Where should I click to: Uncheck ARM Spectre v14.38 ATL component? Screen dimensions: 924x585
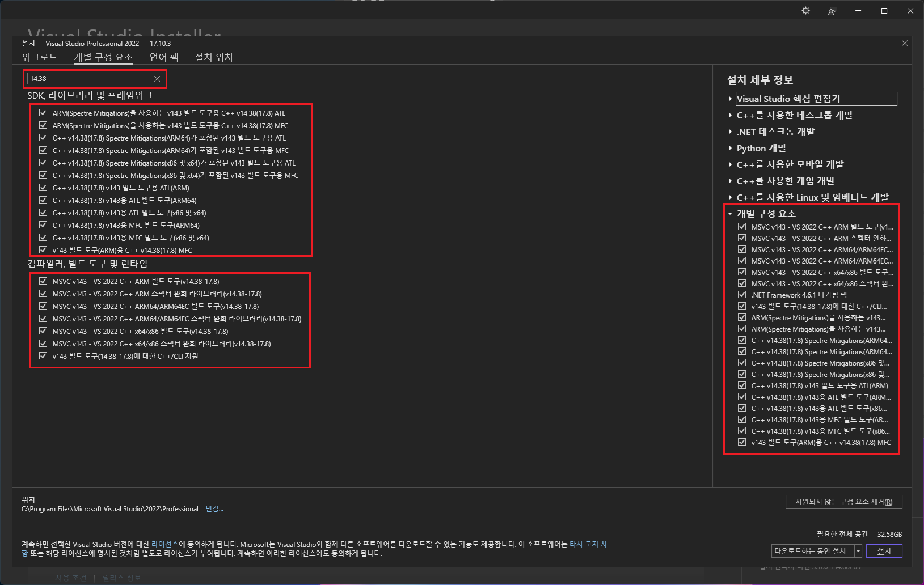point(43,113)
